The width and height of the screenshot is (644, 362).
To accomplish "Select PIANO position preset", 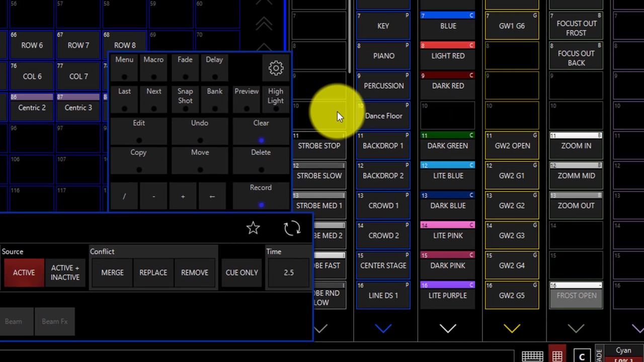I will click(383, 56).
